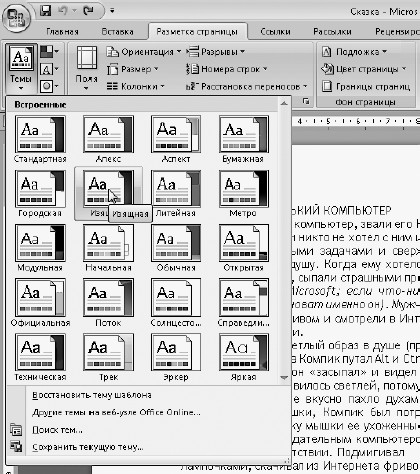This screenshot has width=420, height=474.
Task: Click the themes gallery scroll down arrow
Action: click(x=284, y=378)
